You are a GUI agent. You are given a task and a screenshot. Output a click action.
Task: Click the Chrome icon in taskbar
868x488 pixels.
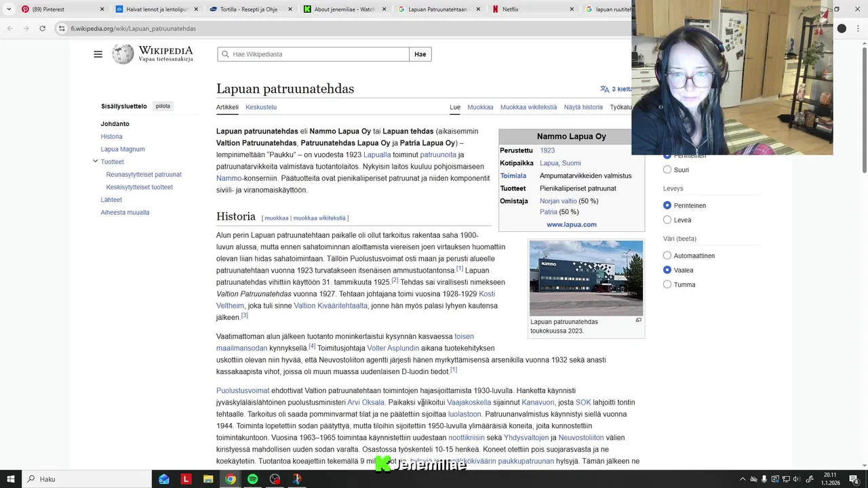(231, 479)
